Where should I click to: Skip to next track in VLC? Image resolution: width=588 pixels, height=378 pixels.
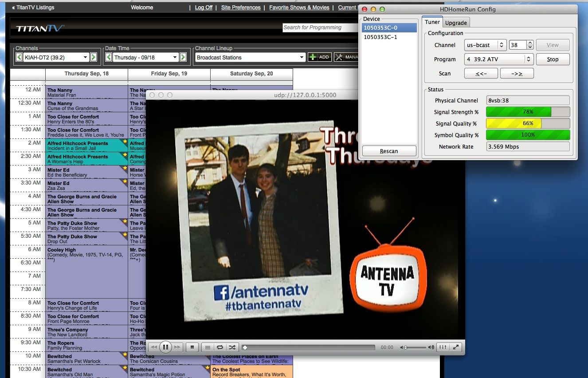coord(177,347)
